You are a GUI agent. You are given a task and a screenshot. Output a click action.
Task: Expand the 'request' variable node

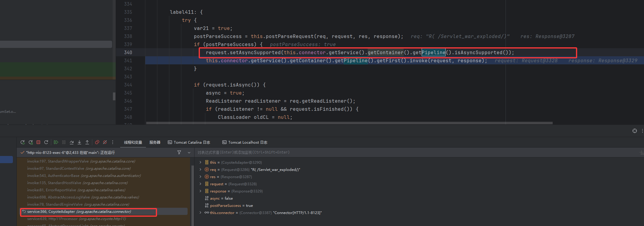[x=200, y=184]
